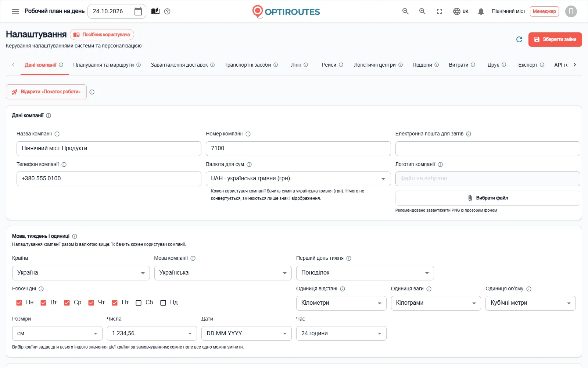The height and width of the screenshot is (368, 588).
Task: Uncheck the Чт working day checkbox
Action: click(x=91, y=303)
